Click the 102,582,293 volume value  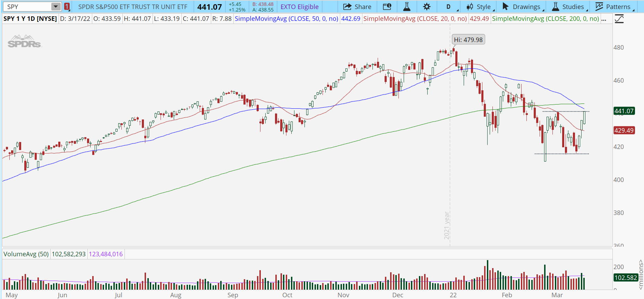69,254
